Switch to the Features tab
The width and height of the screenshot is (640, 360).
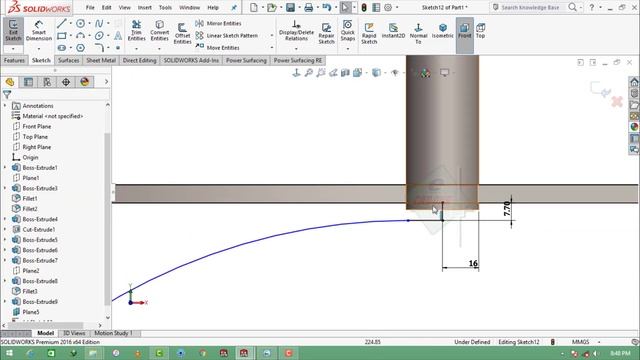(x=14, y=60)
